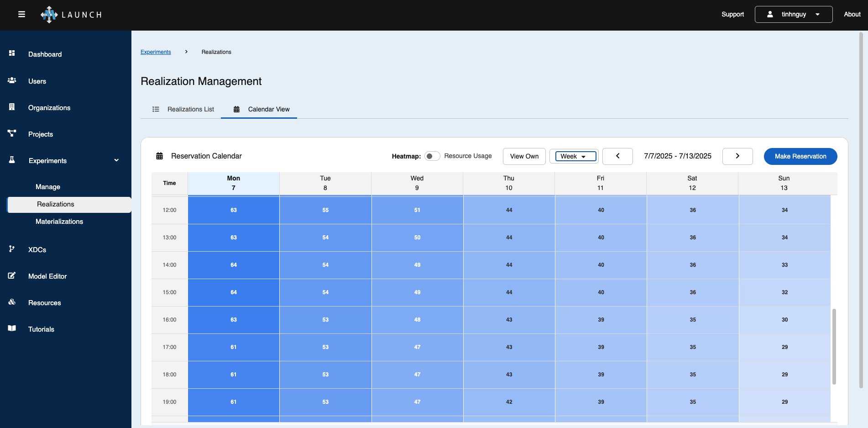The width and height of the screenshot is (868, 428).
Task: Go to next week using right arrow
Action: click(x=737, y=156)
